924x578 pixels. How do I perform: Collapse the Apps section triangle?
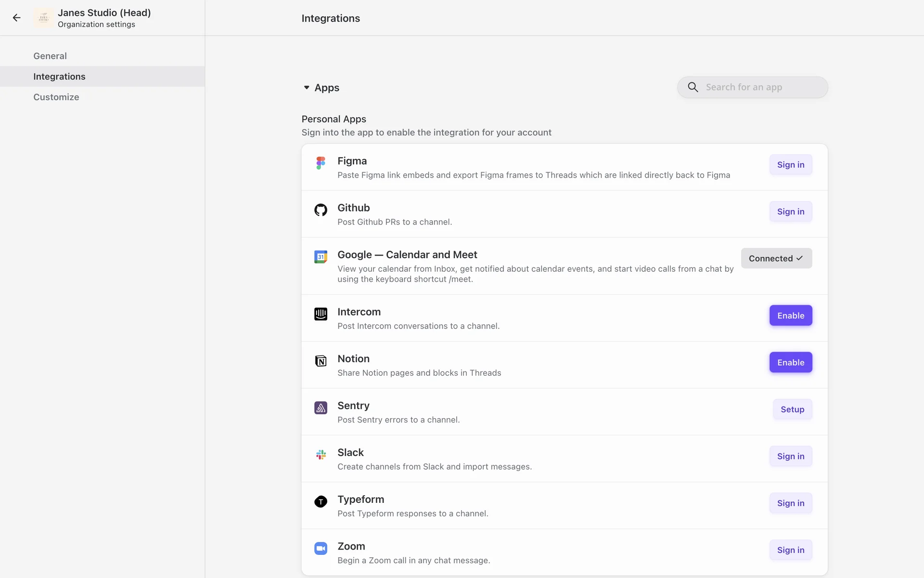pyautogui.click(x=307, y=88)
